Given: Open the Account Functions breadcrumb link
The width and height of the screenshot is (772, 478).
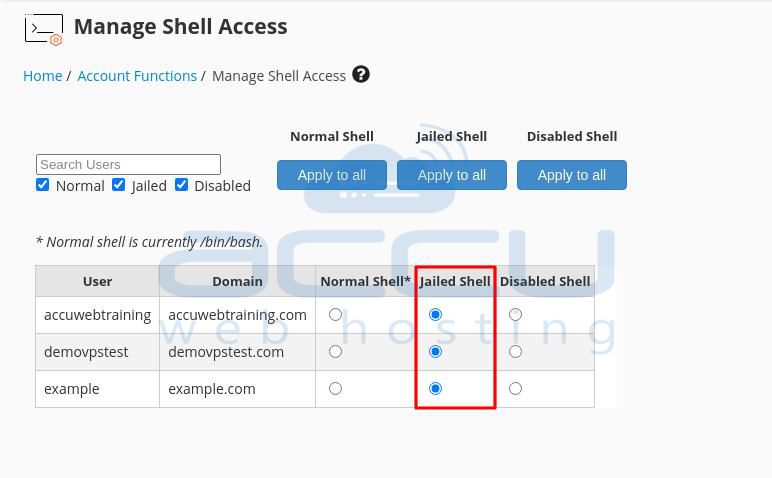Looking at the screenshot, I should coord(137,76).
